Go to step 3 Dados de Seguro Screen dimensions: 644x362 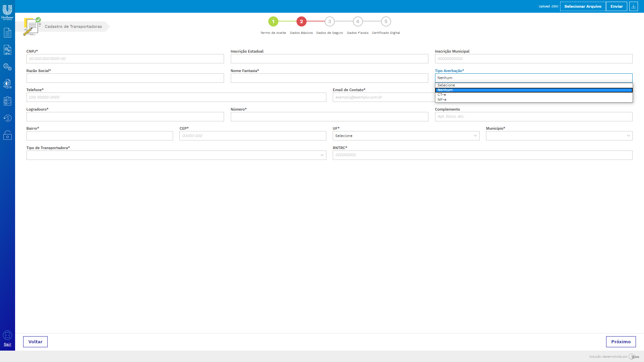click(329, 22)
